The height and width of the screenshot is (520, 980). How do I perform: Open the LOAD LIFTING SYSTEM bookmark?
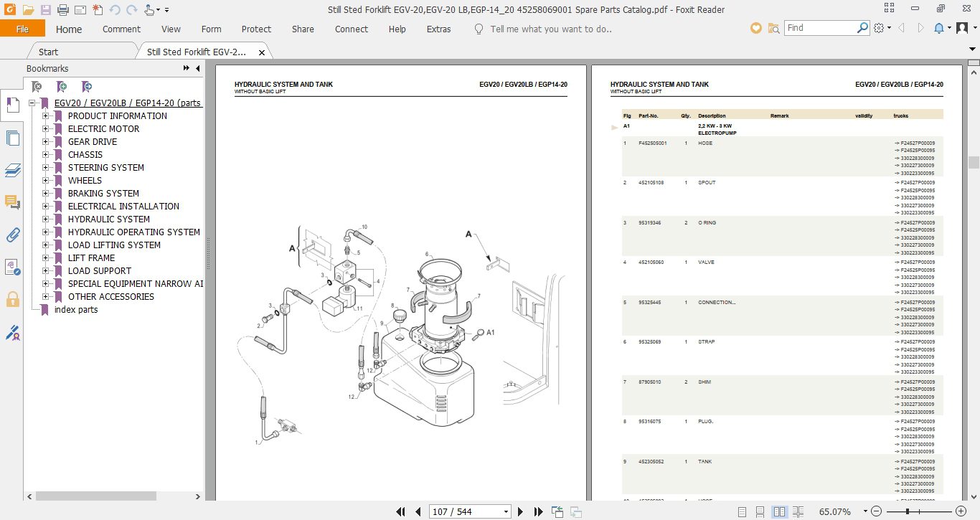(x=114, y=245)
